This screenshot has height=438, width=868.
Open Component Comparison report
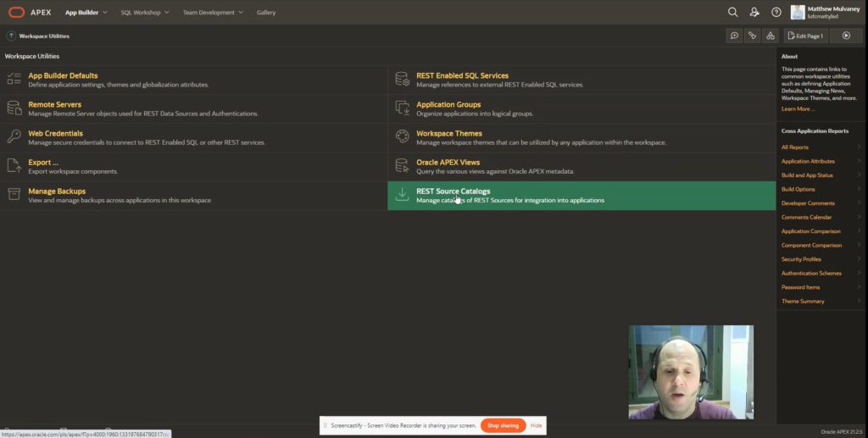pyautogui.click(x=811, y=245)
